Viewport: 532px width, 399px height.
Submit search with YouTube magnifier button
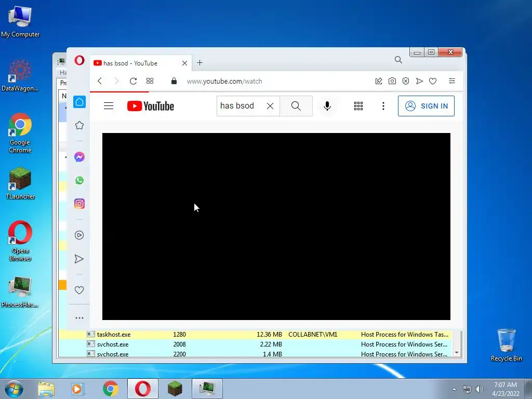click(296, 106)
